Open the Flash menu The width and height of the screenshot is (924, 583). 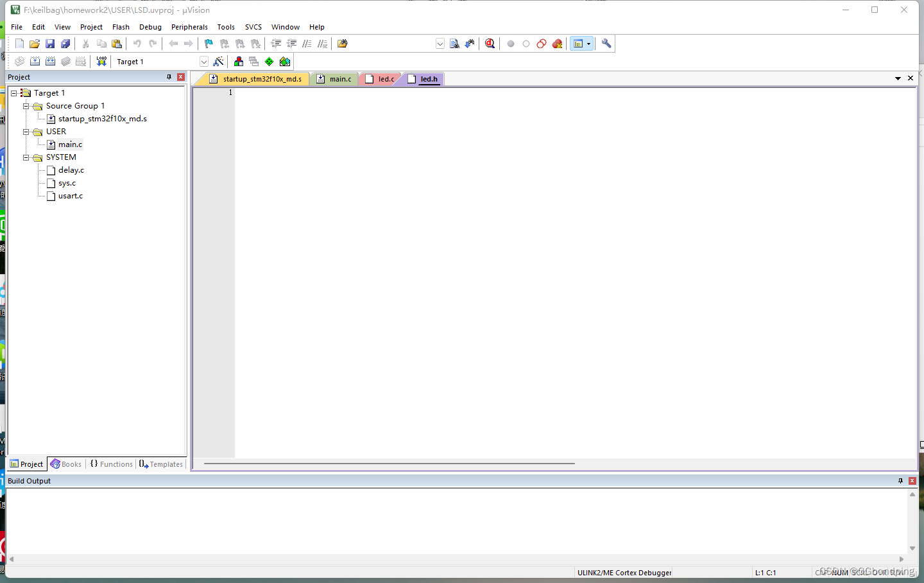[121, 27]
